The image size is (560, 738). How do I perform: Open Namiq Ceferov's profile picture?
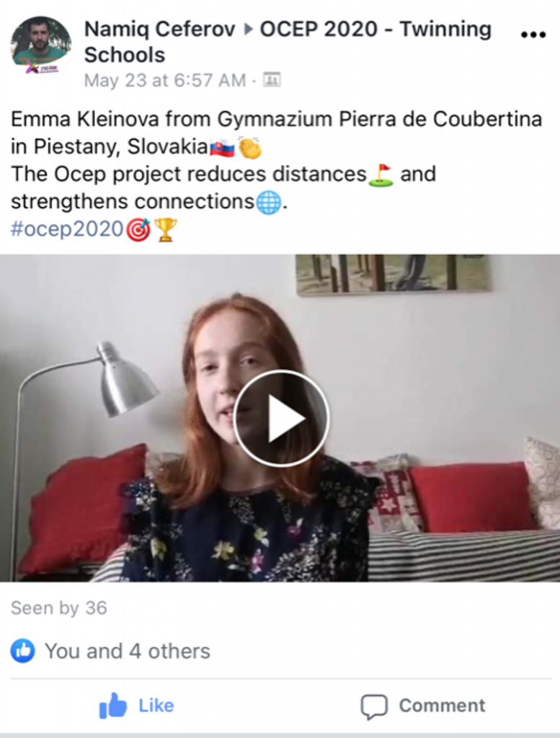point(41,45)
